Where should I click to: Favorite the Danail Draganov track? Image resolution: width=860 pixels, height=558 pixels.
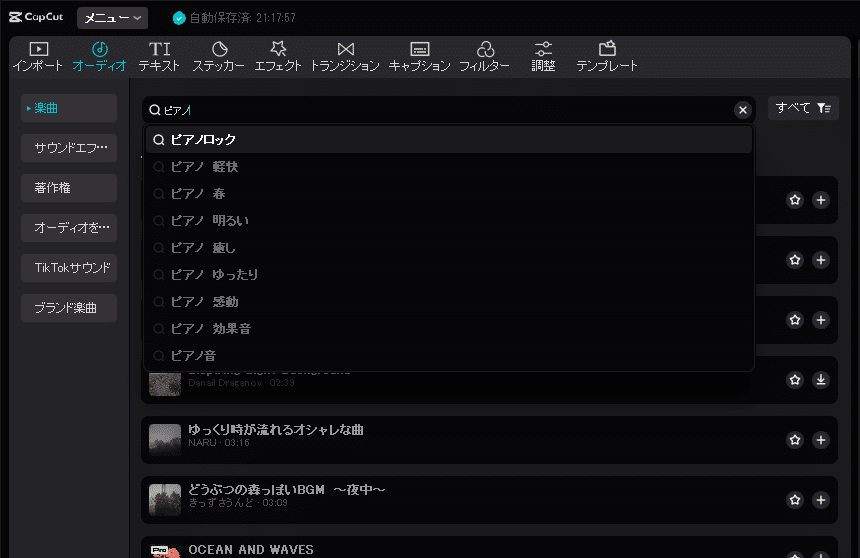click(795, 380)
